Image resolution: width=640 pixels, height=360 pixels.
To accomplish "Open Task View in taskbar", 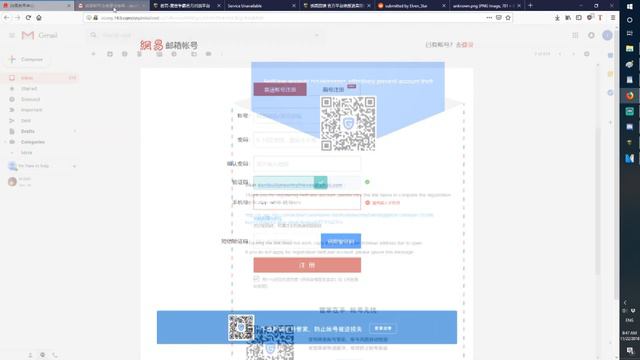I will [x=630, y=33].
